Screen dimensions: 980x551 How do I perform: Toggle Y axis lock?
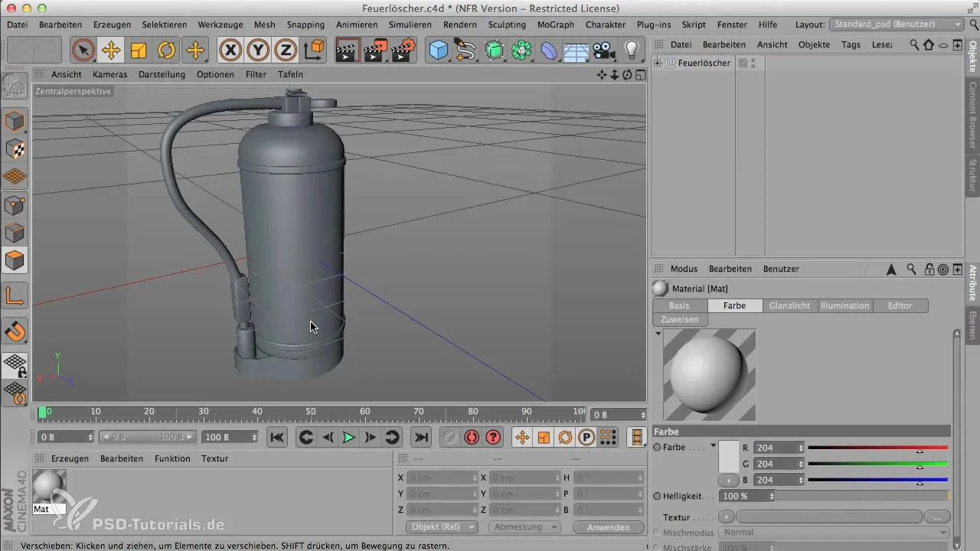(258, 51)
